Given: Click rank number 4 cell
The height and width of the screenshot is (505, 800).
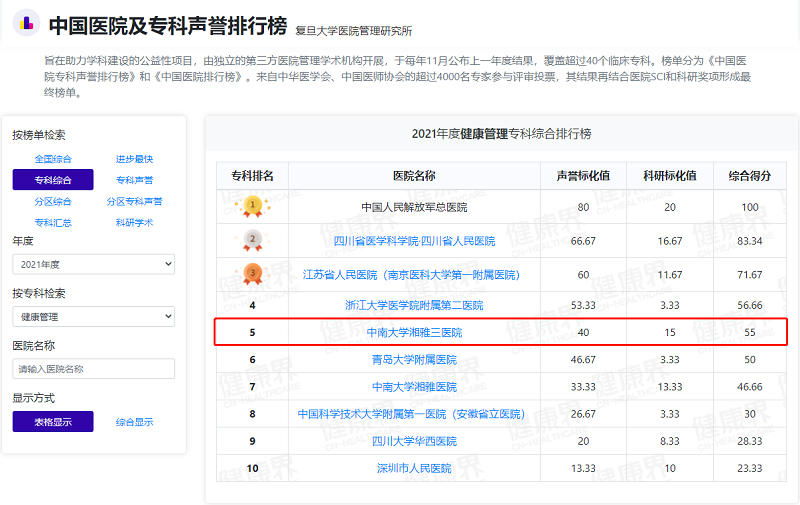Looking at the screenshot, I should point(252,306).
